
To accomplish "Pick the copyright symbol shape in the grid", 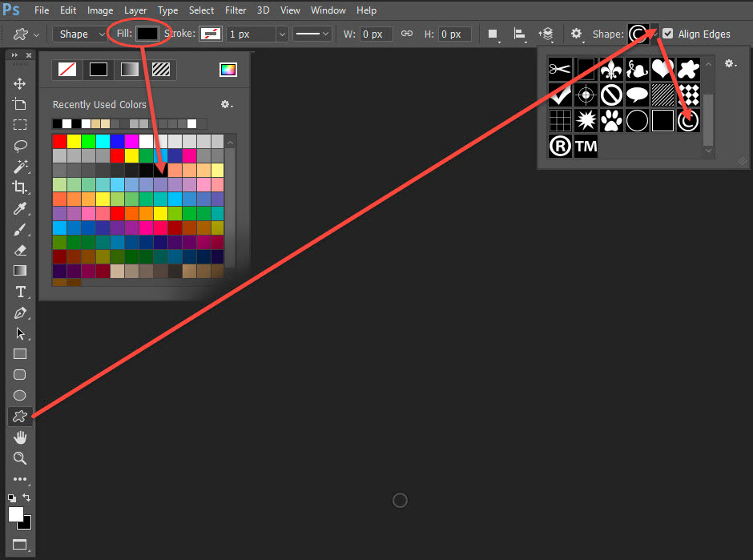I will [688, 120].
